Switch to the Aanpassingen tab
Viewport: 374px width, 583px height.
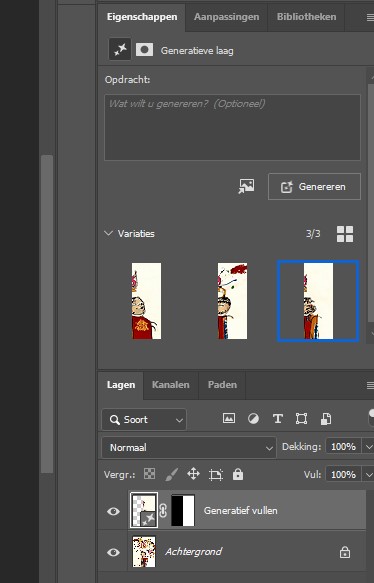226,17
